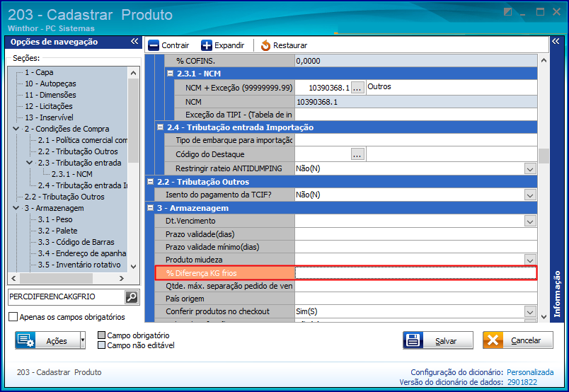Select 12 - Licitações section

click(x=49, y=106)
